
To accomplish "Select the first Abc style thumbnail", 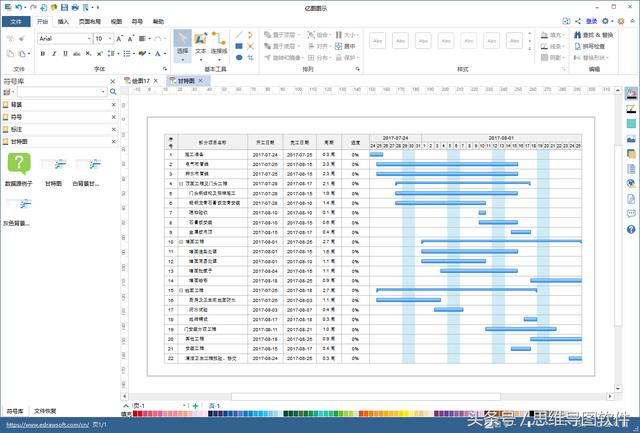I will tap(378, 41).
